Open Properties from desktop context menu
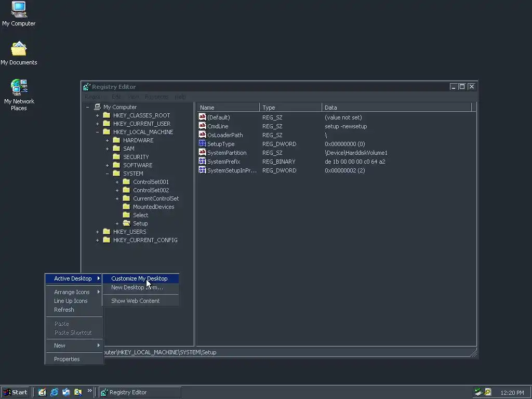532x399 pixels. click(x=74, y=359)
